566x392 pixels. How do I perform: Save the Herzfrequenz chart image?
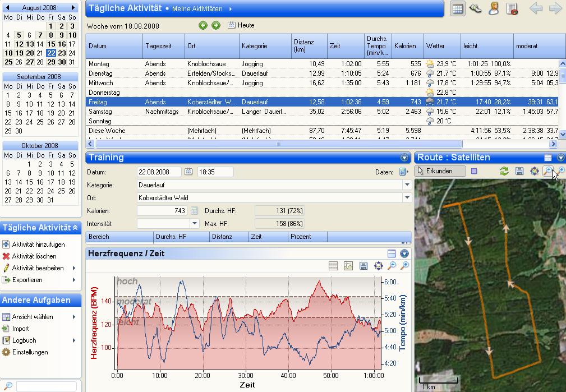coord(363,266)
